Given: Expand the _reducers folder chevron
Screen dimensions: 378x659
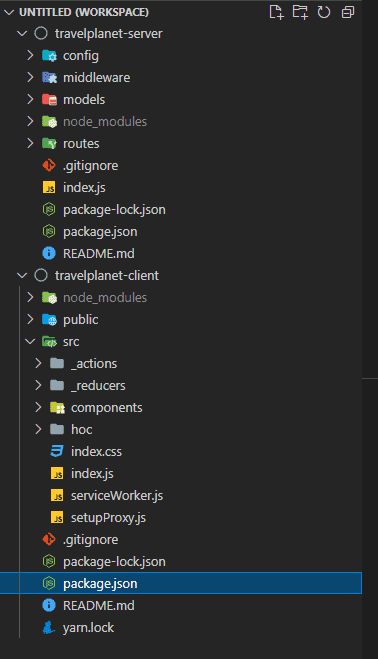Looking at the screenshot, I should point(38,385).
